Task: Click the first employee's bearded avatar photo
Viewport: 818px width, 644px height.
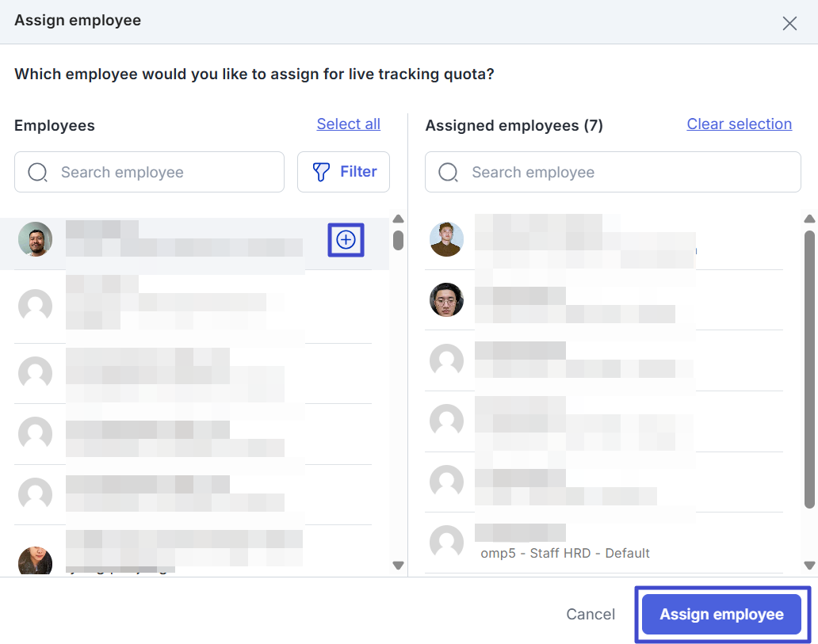Action: (x=35, y=239)
